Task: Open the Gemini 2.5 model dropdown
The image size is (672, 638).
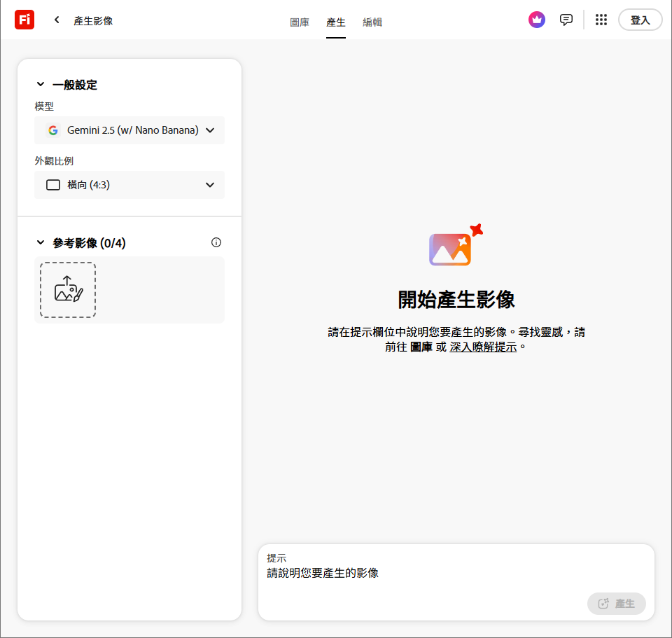Action: pos(129,130)
